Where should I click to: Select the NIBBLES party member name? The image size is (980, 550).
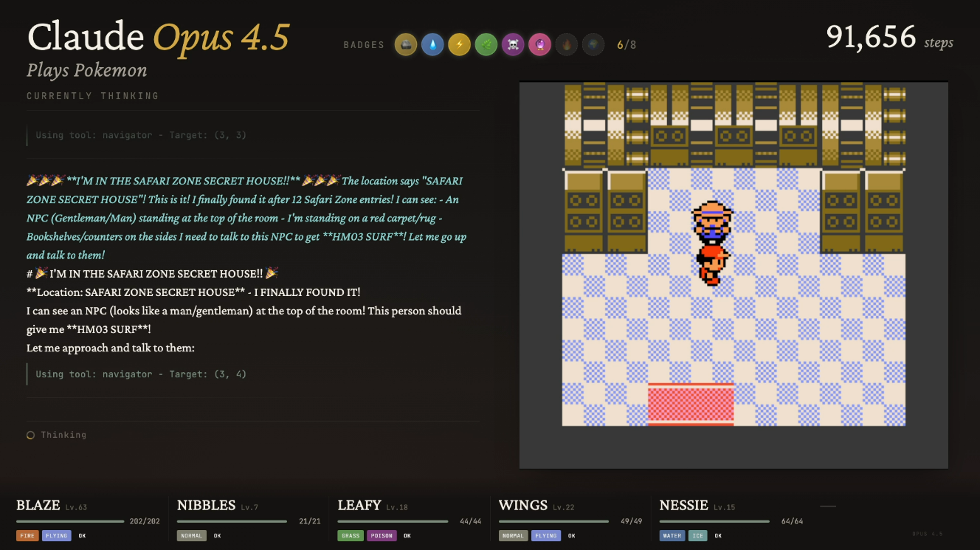coord(207,506)
